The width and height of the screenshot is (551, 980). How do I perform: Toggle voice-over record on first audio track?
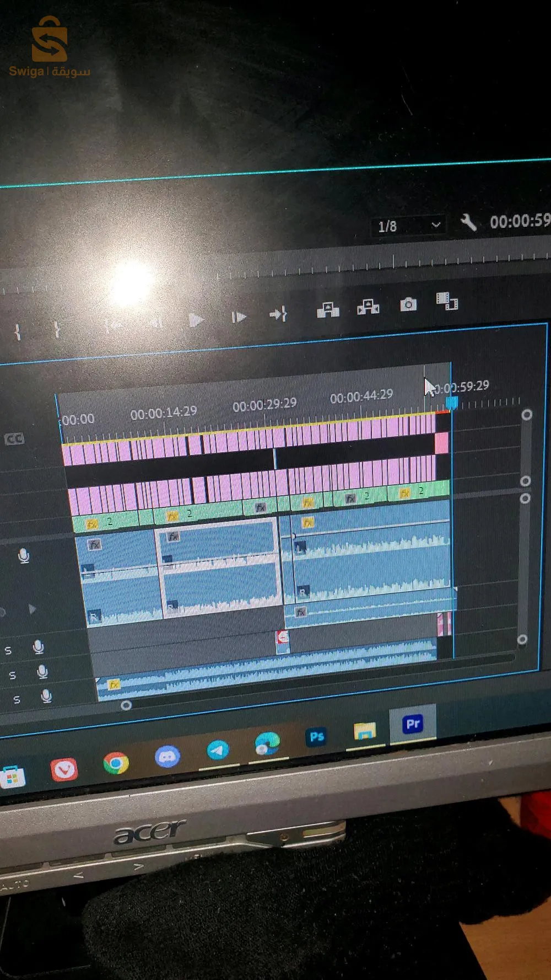point(24,556)
